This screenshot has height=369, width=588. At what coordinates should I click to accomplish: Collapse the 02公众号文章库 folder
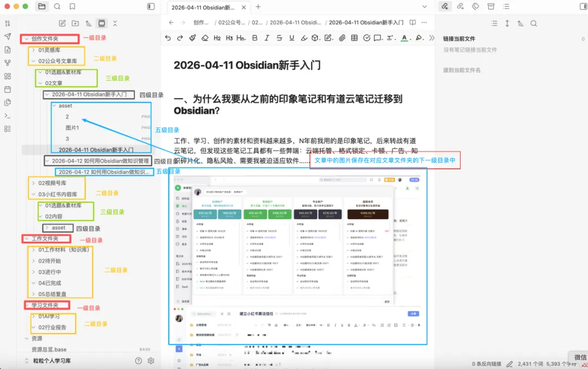point(33,61)
